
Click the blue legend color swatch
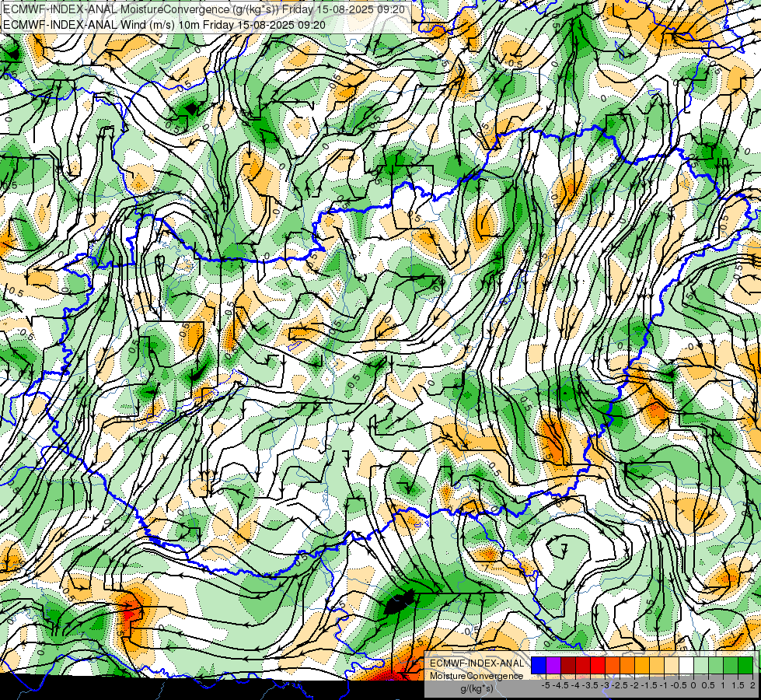(x=539, y=666)
